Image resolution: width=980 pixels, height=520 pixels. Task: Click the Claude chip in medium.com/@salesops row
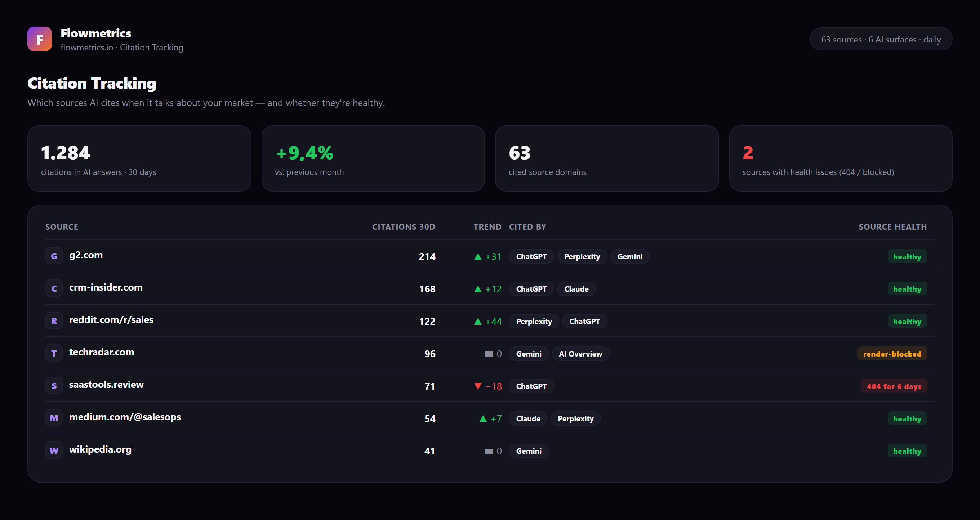tap(528, 418)
